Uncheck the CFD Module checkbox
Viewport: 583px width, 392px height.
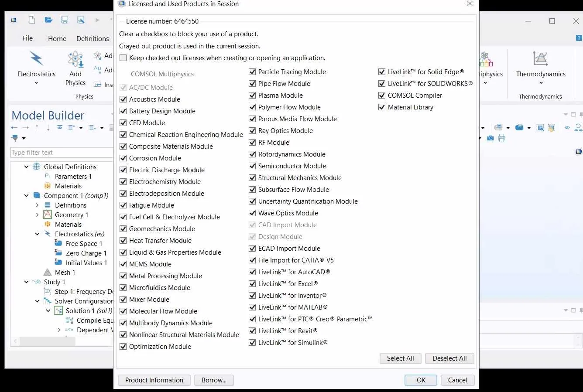(x=123, y=123)
